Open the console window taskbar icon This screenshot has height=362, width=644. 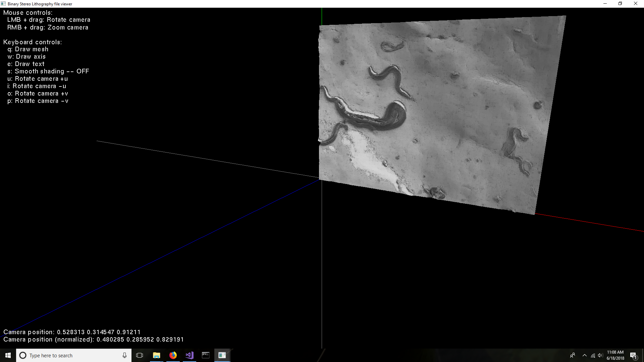tap(206, 355)
